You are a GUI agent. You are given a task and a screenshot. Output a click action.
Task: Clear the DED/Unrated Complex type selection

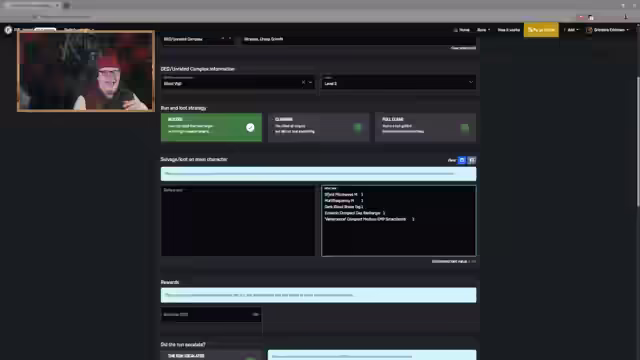[223, 39]
